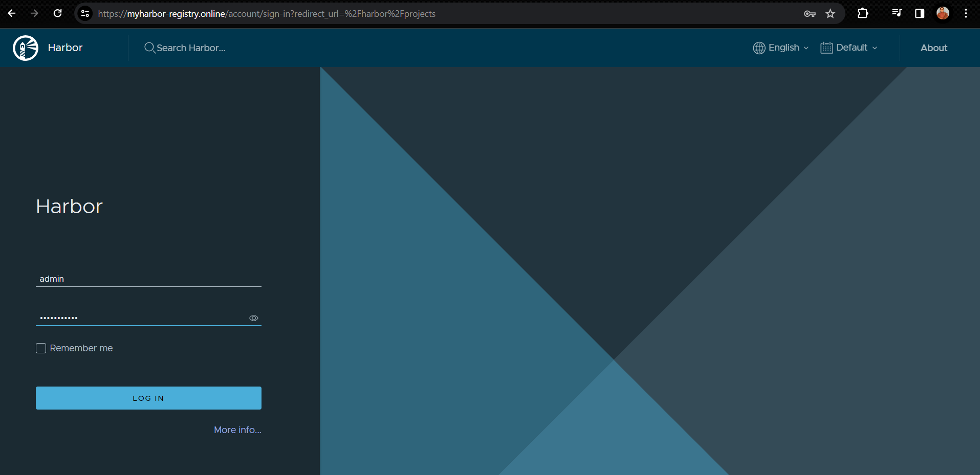Open the Chrome profile avatar
The image size is (980, 475).
point(943,13)
